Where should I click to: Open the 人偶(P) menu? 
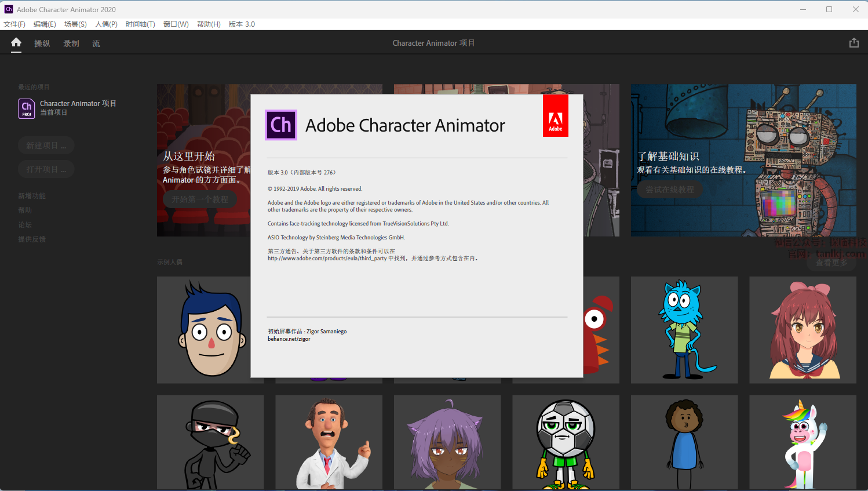[106, 24]
